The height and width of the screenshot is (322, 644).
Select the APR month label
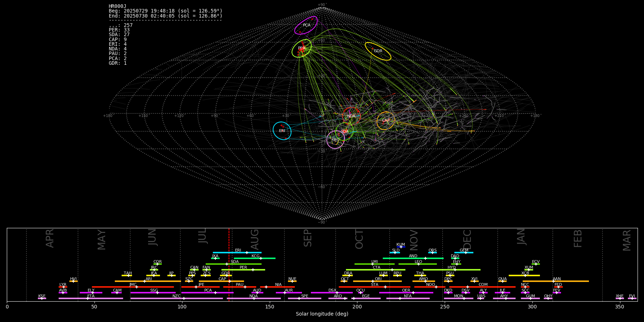click(x=50, y=238)
